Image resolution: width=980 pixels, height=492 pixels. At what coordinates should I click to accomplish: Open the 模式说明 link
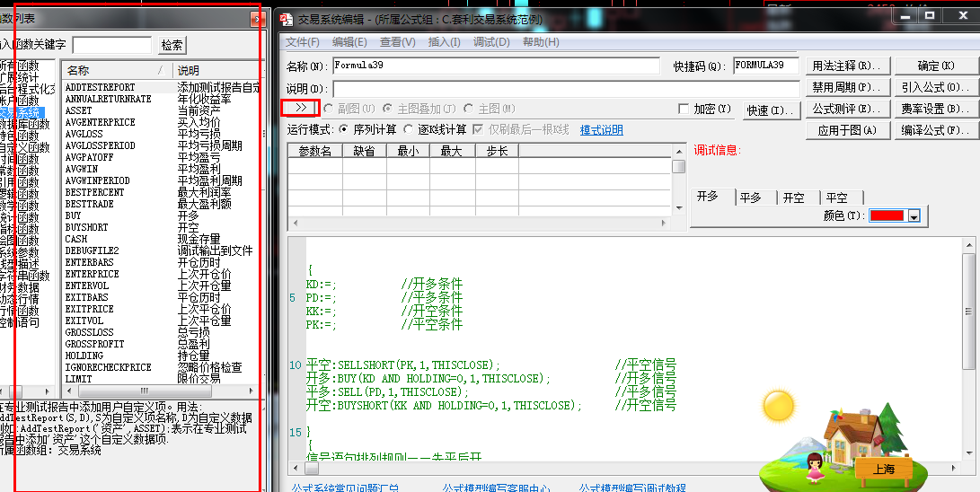pos(601,129)
